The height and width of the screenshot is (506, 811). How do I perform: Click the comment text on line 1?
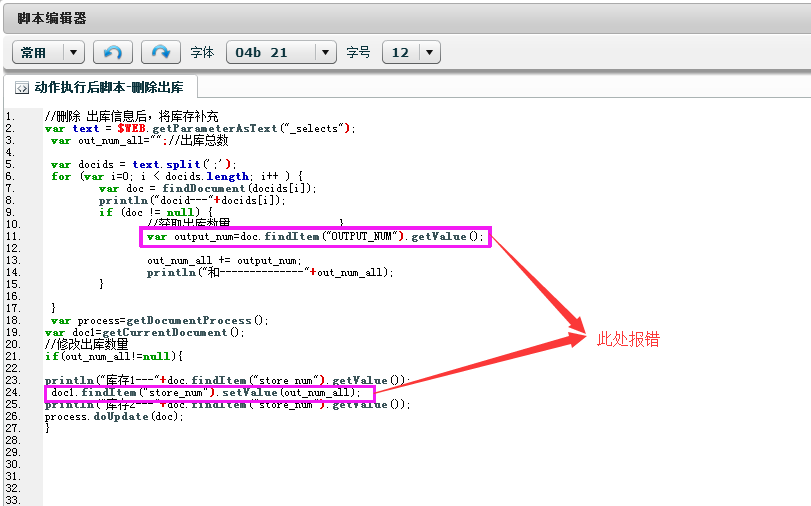click(131, 116)
